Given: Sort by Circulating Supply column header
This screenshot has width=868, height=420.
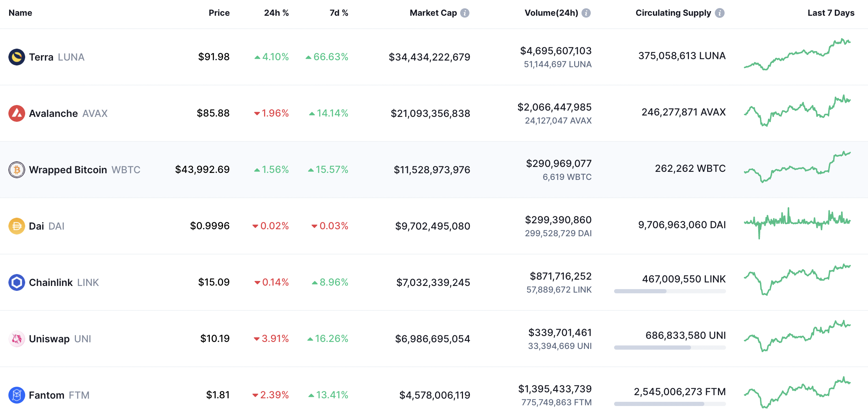Looking at the screenshot, I should [673, 13].
